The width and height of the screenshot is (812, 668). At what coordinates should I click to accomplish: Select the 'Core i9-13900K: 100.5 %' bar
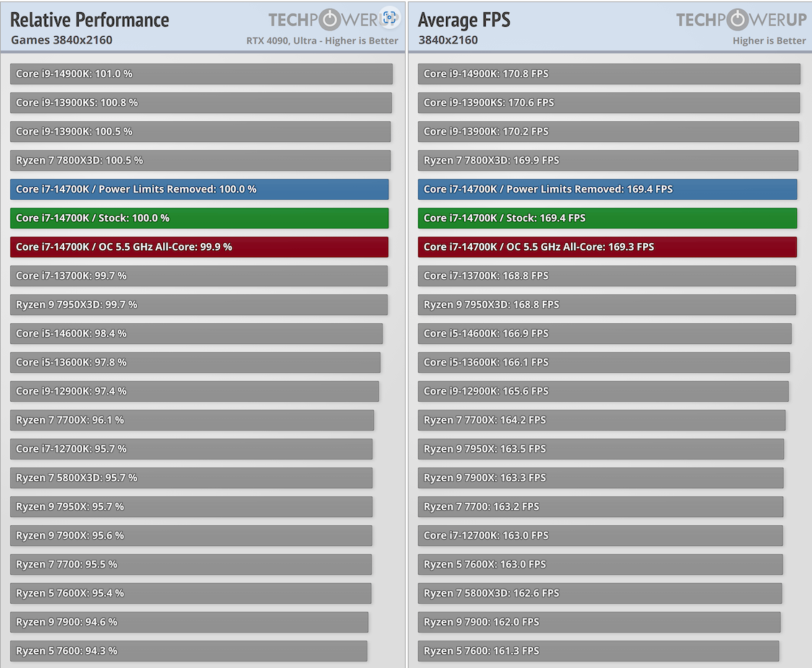click(201, 132)
